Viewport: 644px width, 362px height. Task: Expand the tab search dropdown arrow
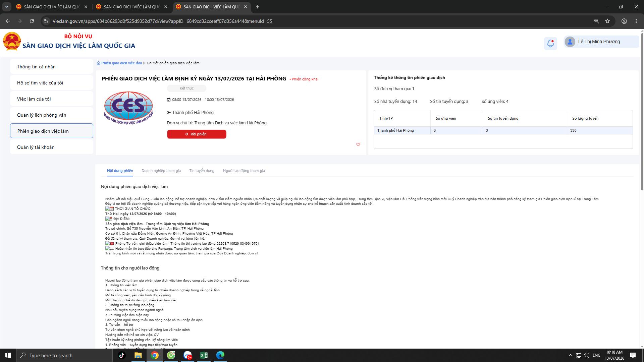click(x=6, y=7)
